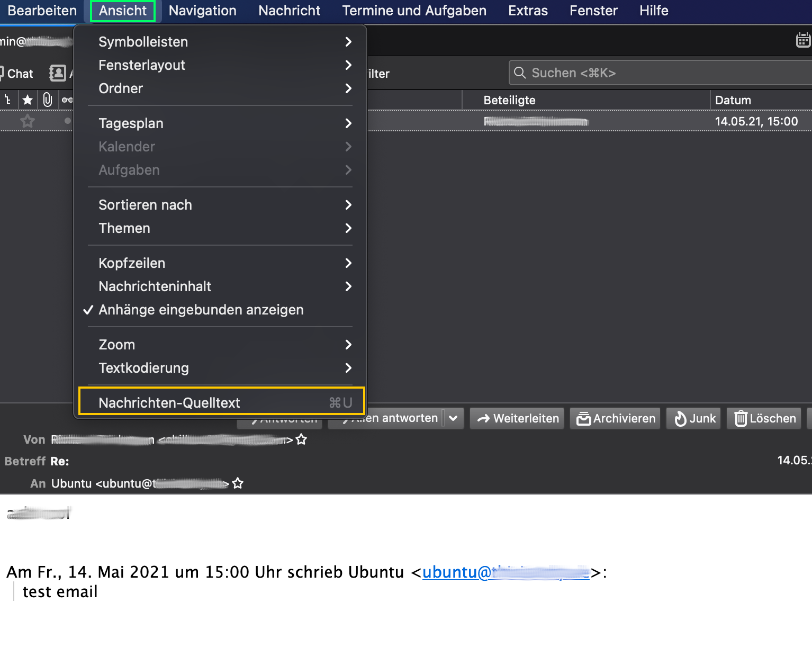
Task: Open the calendar icon in top-right corner
Action: pos(804,40)
